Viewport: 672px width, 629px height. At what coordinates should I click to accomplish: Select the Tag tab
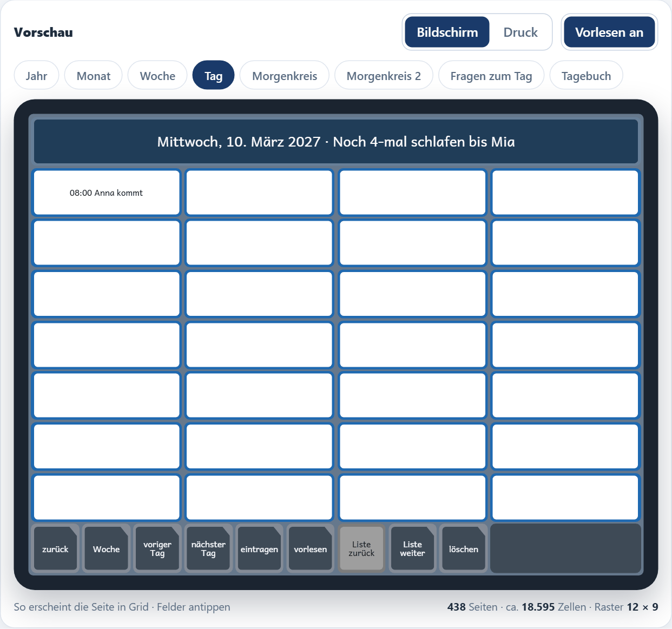214,75
